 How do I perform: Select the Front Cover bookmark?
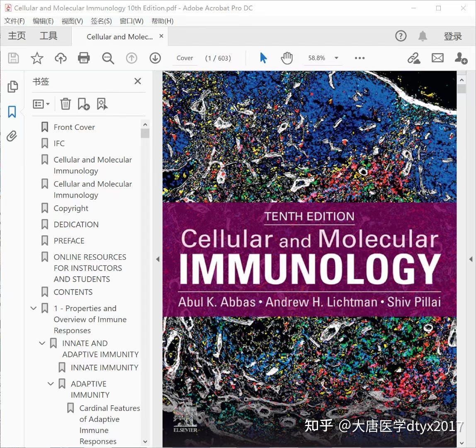point(74,127)
